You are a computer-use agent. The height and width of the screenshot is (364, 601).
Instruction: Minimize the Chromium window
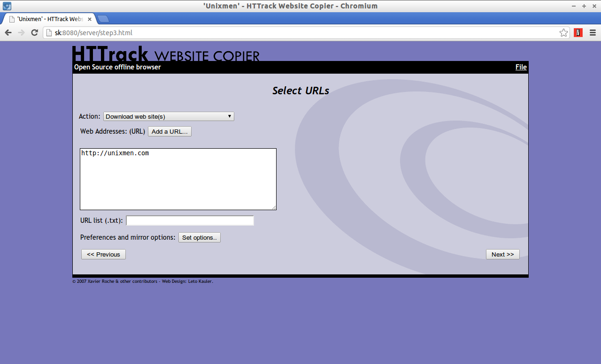coord(574,6)
